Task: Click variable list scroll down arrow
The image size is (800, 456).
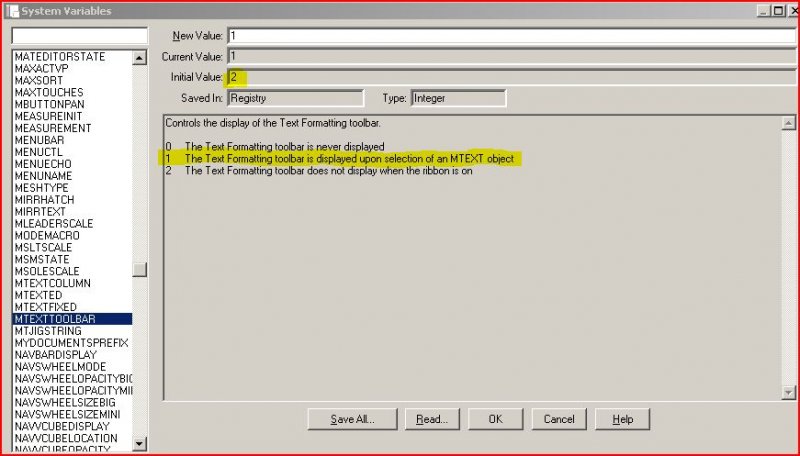Action: click(139, 444)
